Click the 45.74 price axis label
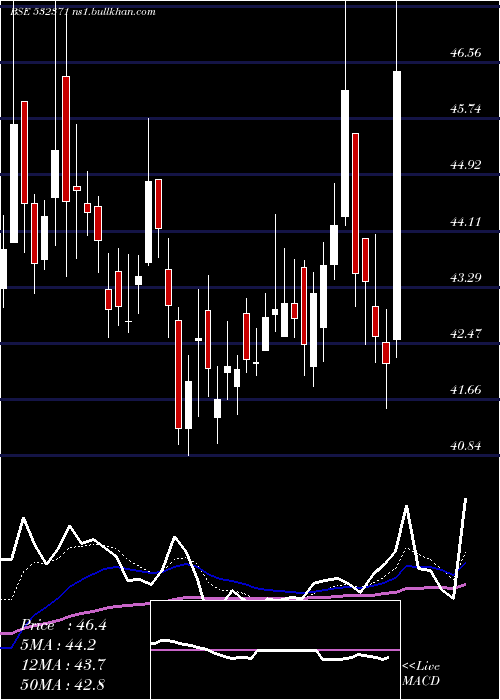 (466, 108)
